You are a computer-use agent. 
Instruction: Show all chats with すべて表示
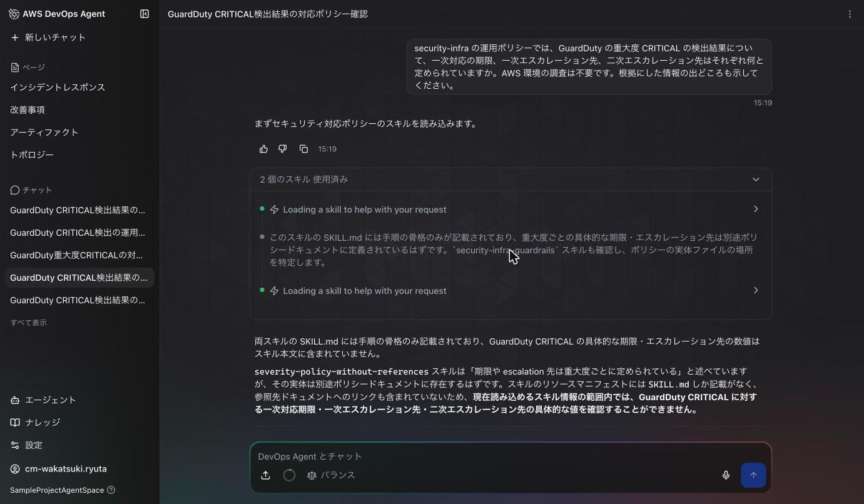28,323
